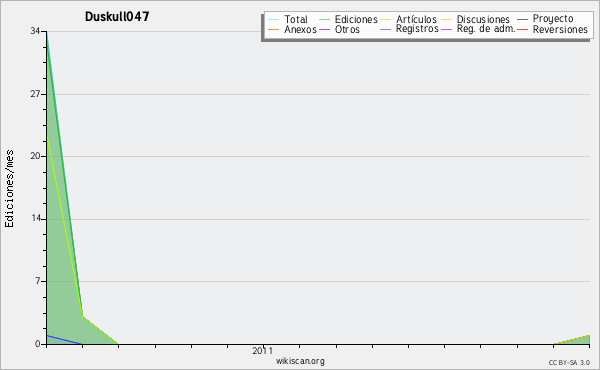The image size is (600, 370).
Task: Click the y-axis value 34
Action: coord(35,31)
